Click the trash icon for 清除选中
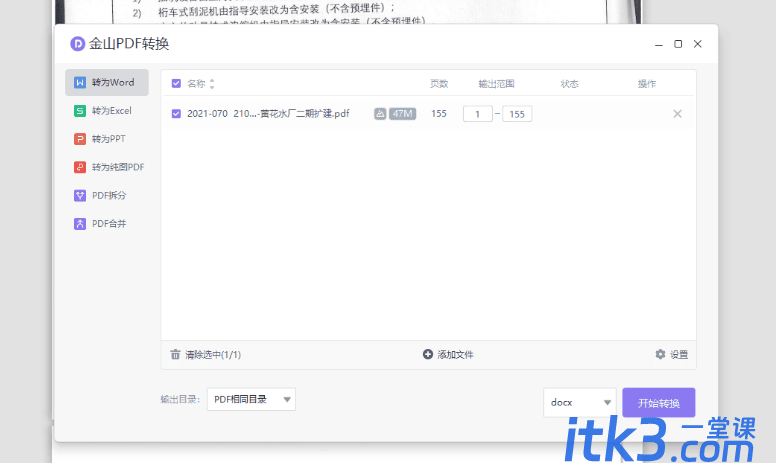The height and width of the screenshot is (463, 776). click(x=175, y=354)
